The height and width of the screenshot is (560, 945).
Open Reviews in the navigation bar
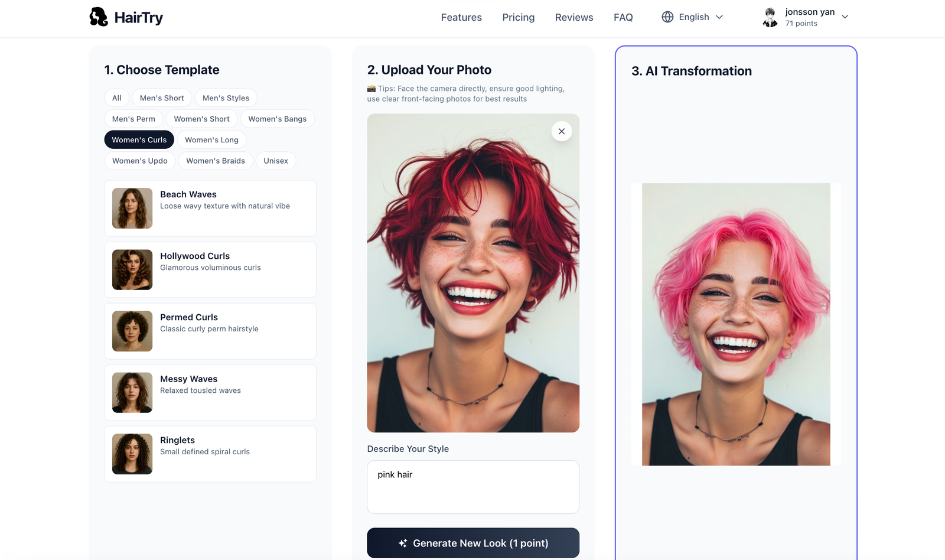click(x=574, y=17)
